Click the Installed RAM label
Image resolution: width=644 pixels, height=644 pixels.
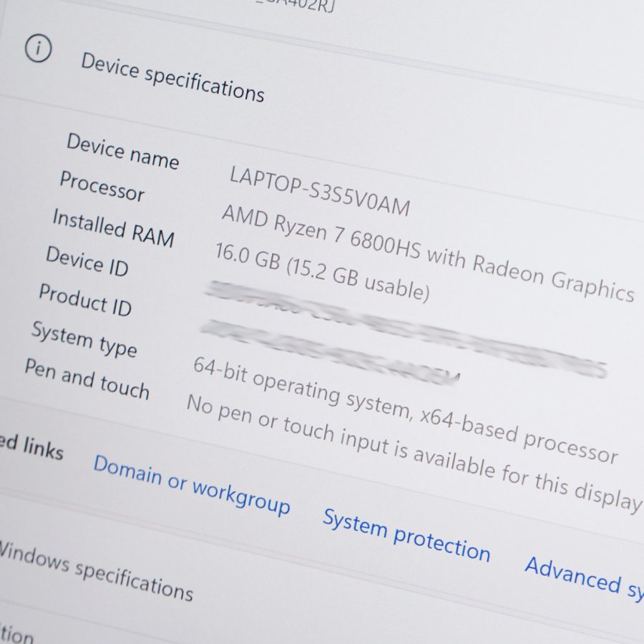(113, 228)
